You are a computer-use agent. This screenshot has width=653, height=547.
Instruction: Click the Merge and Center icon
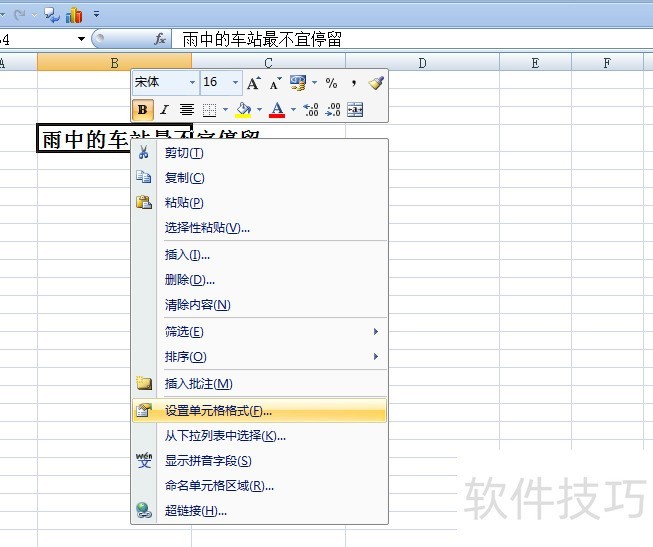tap(355, 110)
